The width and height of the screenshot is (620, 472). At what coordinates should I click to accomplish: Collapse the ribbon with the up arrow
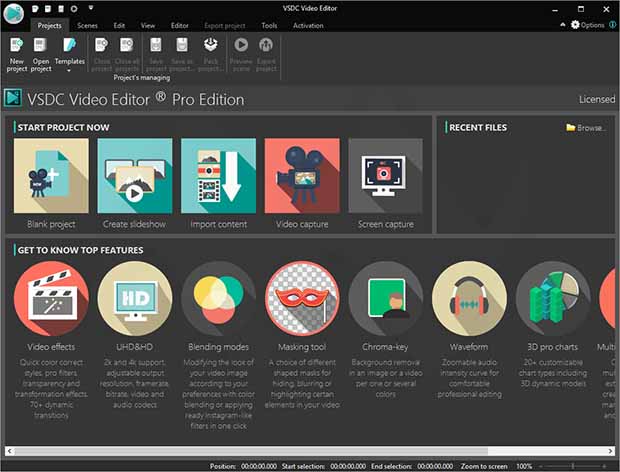[x=563, y=25]
